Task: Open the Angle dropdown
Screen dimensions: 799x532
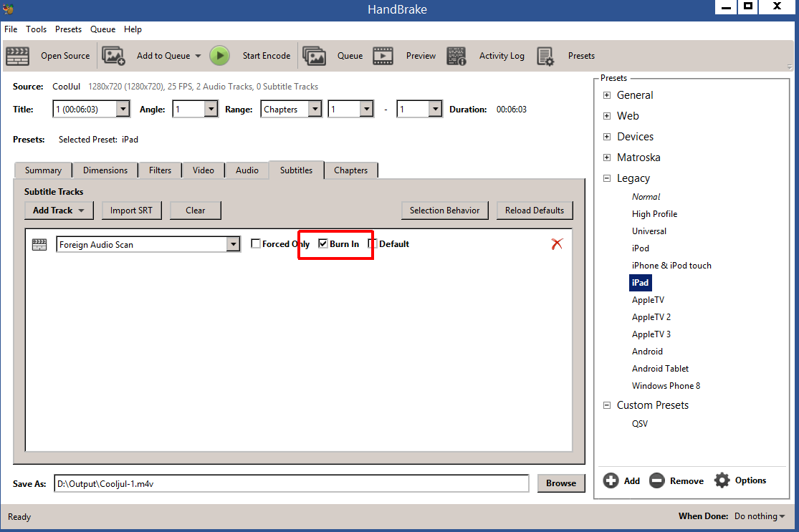Action: tap(211, 109)
